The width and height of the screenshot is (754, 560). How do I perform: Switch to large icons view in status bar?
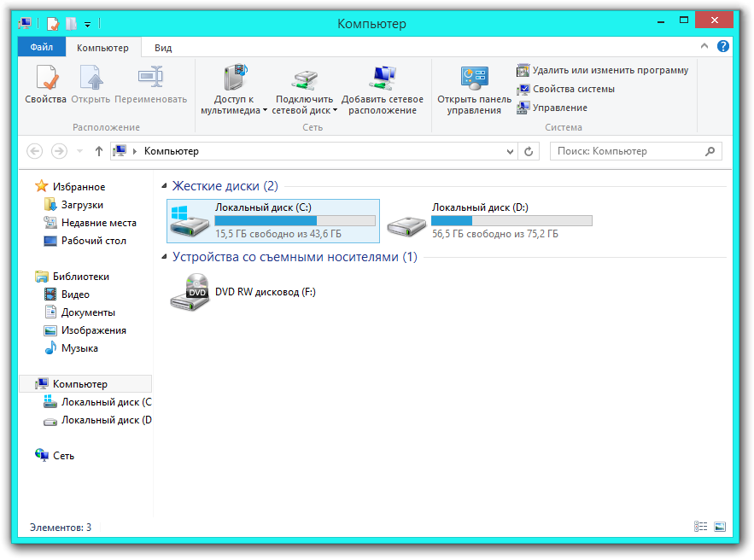tap(719, 528)
